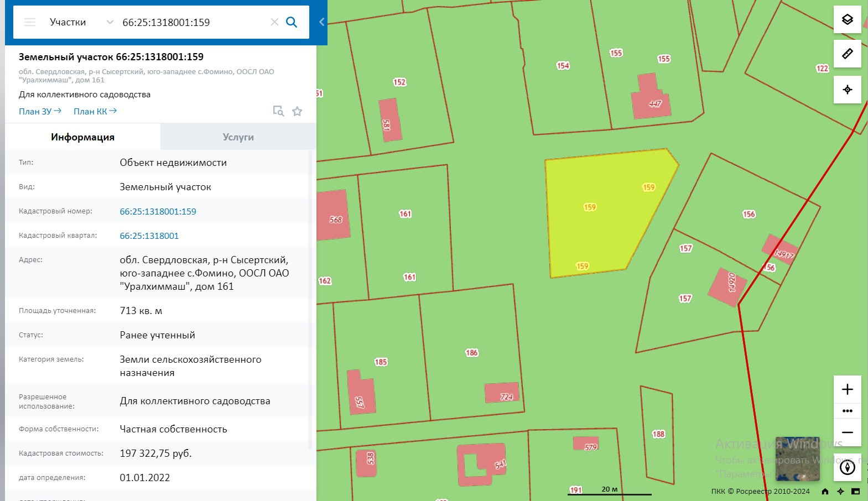Image resolution: width=868 pixels, height=501 pixels.
Task: Collapse the left info panel
Action: [321, 22]
